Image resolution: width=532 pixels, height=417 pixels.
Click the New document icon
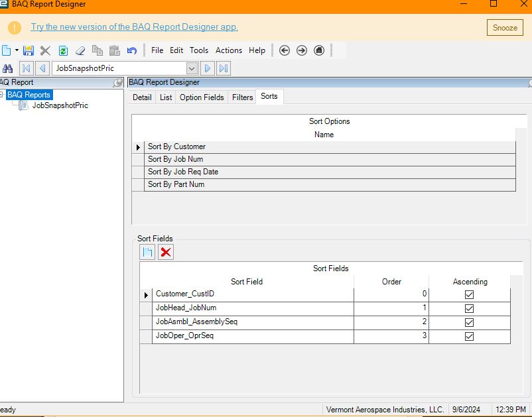[x=6, y=50]
